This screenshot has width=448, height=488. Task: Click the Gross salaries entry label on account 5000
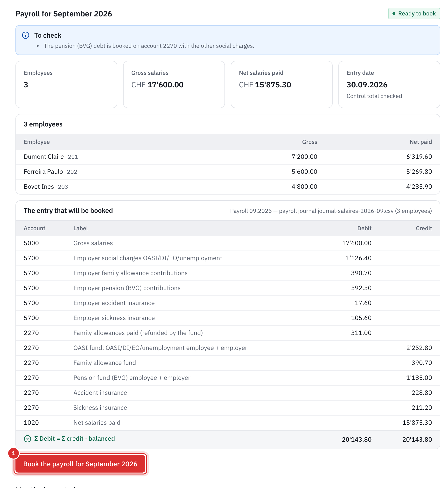coord(93,243)
